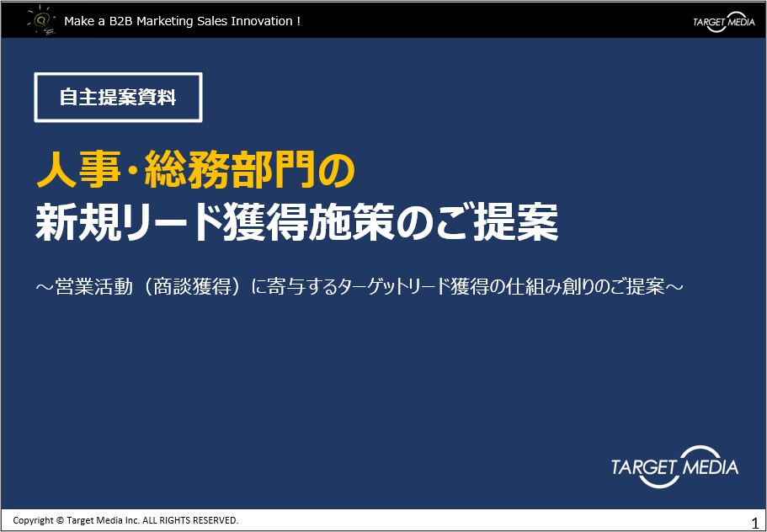Screen dimensions: 767x532
Task: Click the Make a B2B Marketing Sales Innovation text
Action: [182, 21]
